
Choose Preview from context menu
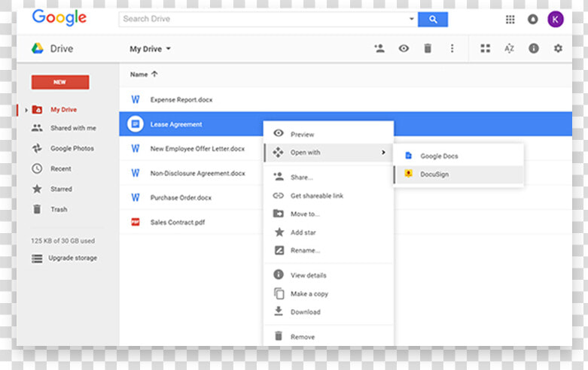[x=328, y=135]
